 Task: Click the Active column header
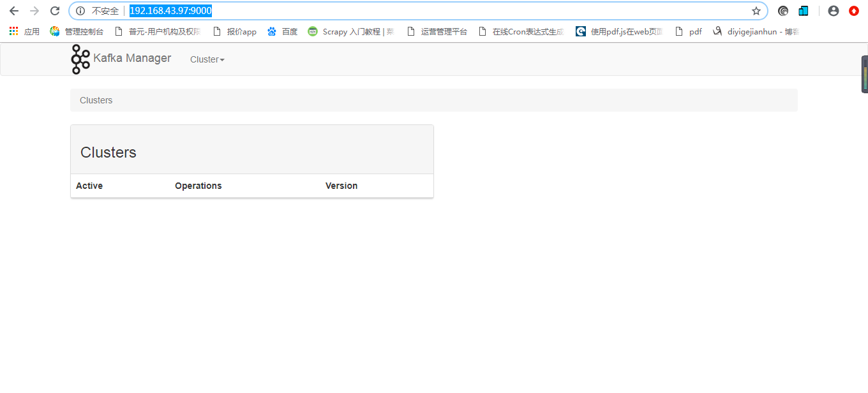pos(89,186)
